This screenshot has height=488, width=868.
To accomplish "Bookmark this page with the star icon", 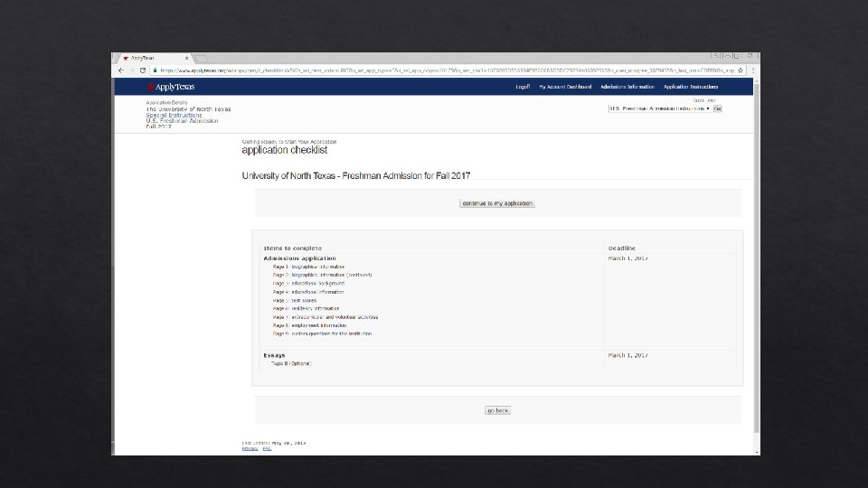I will [741, 70].
